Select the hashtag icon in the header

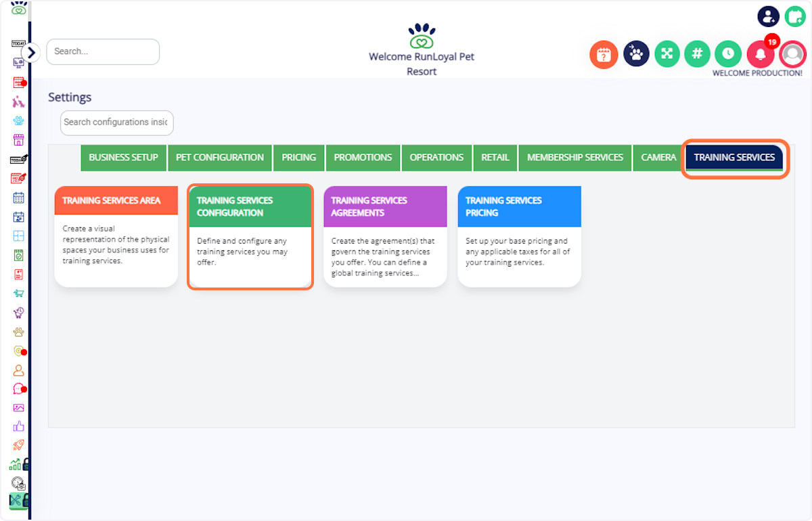click(x=697, y=54)
